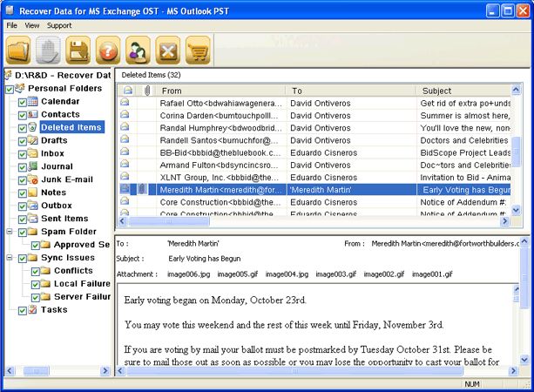Uncheck the Tasks checkbox

pos(23,311)
